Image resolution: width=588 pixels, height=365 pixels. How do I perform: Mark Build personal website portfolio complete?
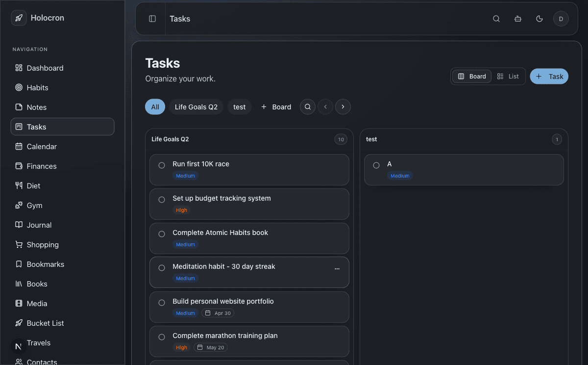pos(162,303)
